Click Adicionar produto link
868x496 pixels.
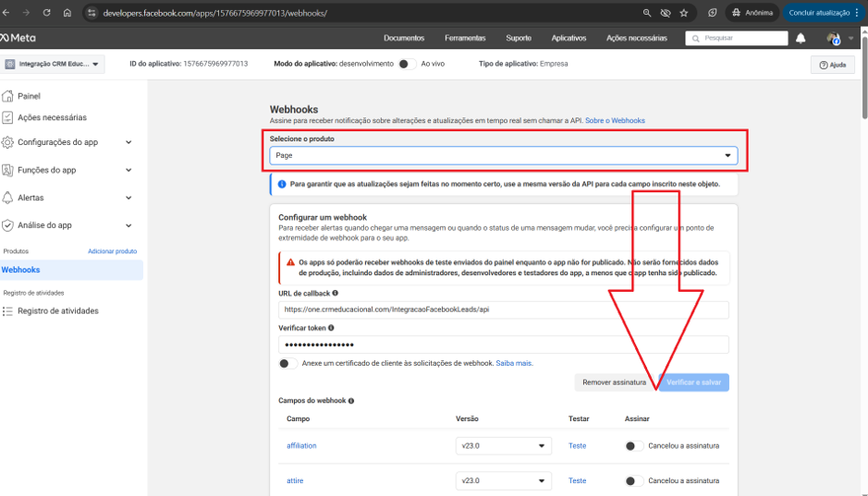click(113, 251)
